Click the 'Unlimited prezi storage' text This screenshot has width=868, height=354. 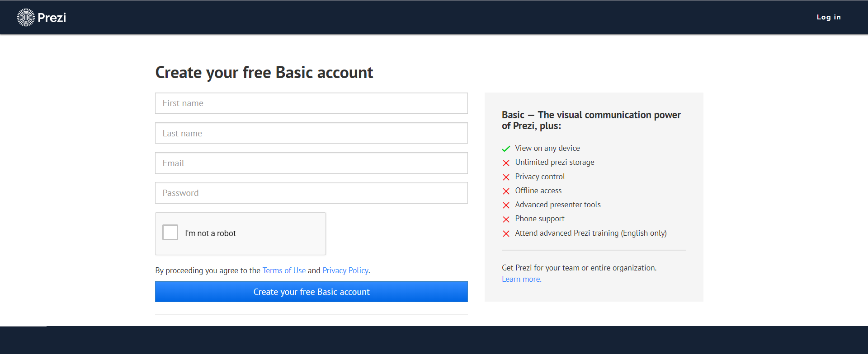pos(554,162)
